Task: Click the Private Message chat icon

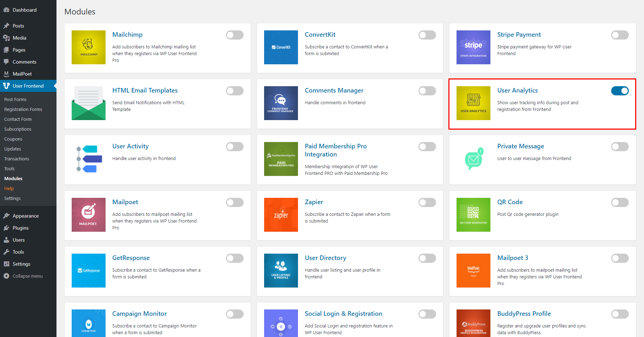Action: click(x=473, y=159)
